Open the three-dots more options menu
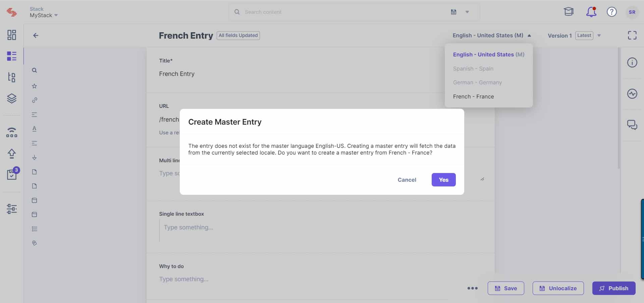This screenshot has width=644, height=303. pyautogui.click(x=472, y=288)
